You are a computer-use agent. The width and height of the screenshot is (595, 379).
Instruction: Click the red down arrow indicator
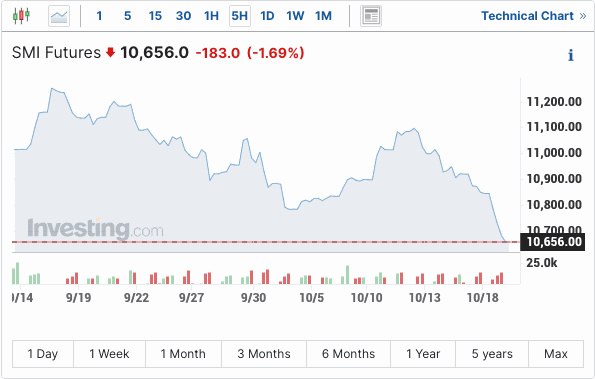110,52
